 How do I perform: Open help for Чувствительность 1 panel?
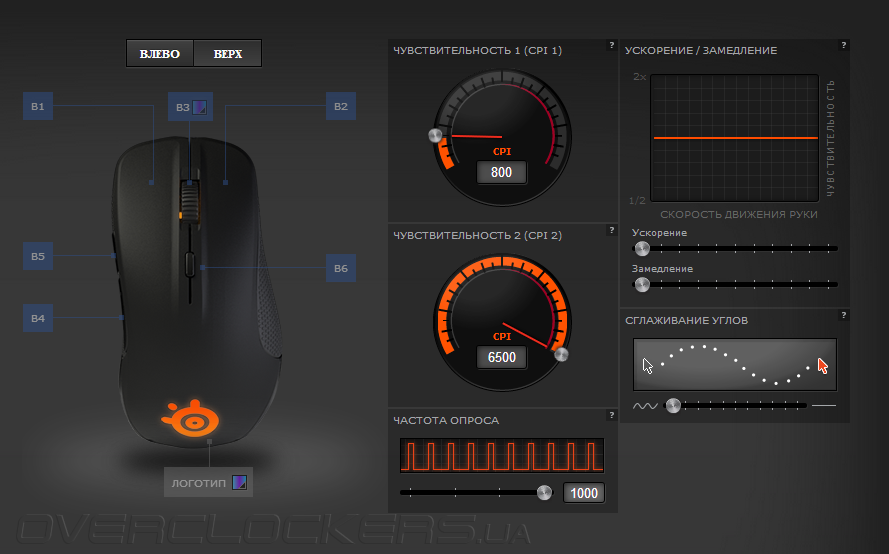click(611, 45)
